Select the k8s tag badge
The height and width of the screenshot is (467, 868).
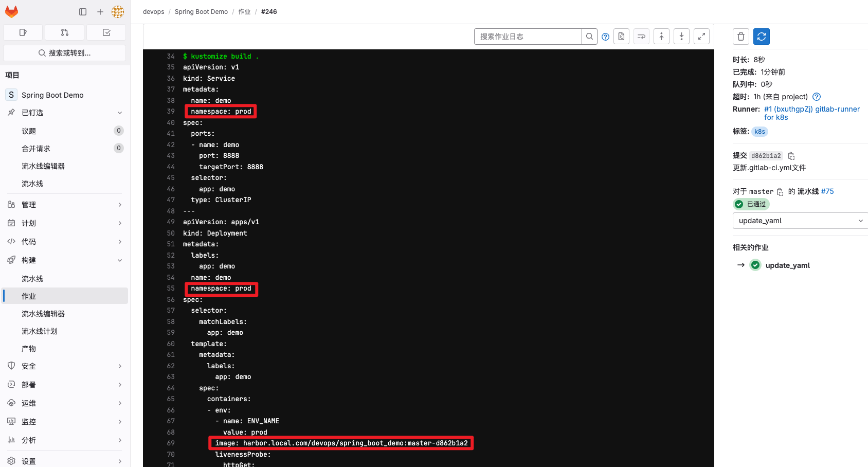tap(759, 131)
